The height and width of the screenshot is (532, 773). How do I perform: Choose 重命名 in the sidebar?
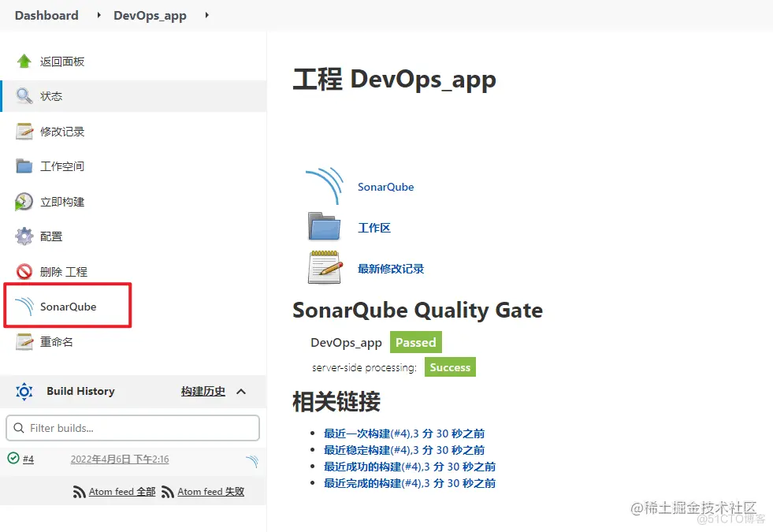tap(57, 342)
